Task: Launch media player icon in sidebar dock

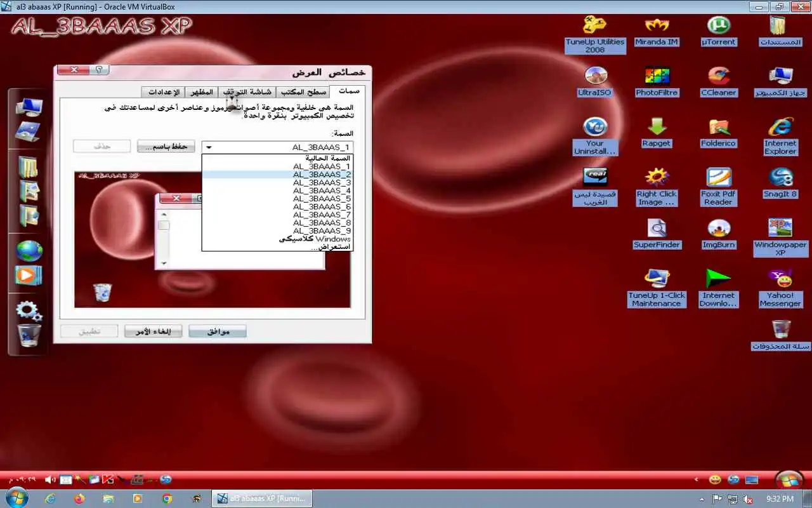Action: (x=29, y=276)
